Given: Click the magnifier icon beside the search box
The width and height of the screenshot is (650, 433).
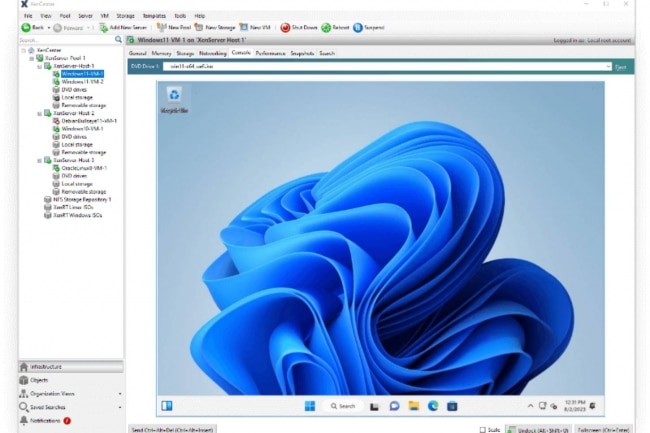Looking at the screenshot, I should coord(118,39).
